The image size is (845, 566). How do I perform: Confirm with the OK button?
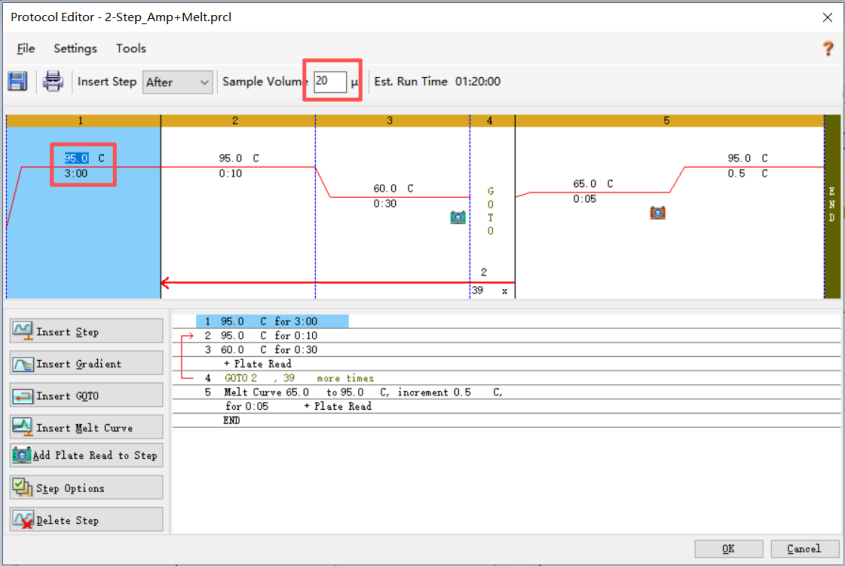tap(729, 548)
